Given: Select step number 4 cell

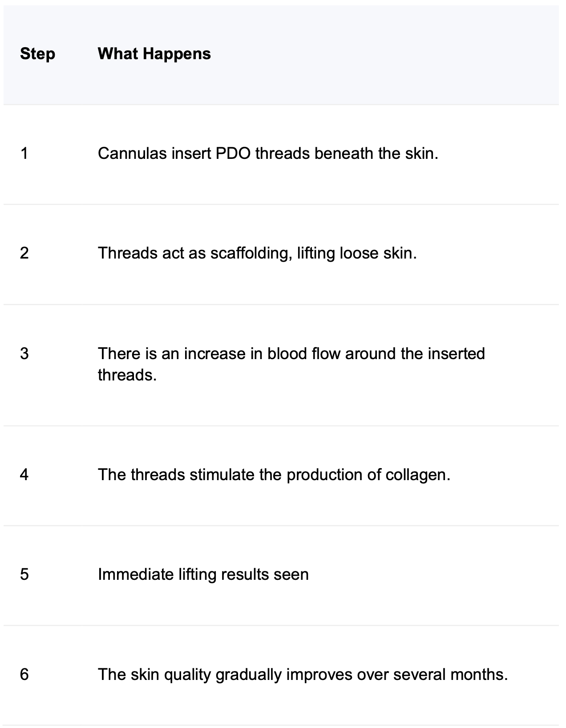Looking at the screenshot, I should pyautogui.click(x=24, y=475).
